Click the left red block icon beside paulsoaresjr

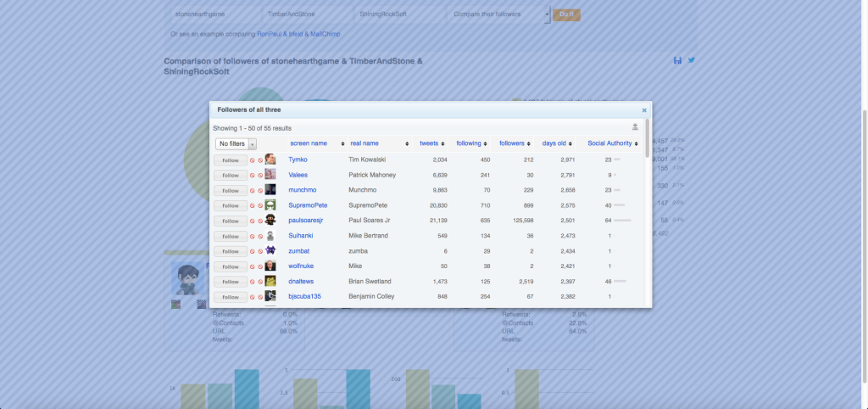click(x=253, y=221)
